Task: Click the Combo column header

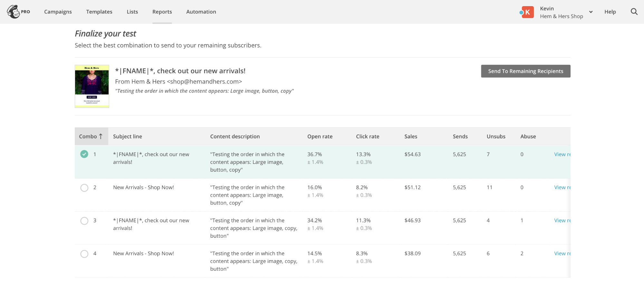Action: coord(91,136)
